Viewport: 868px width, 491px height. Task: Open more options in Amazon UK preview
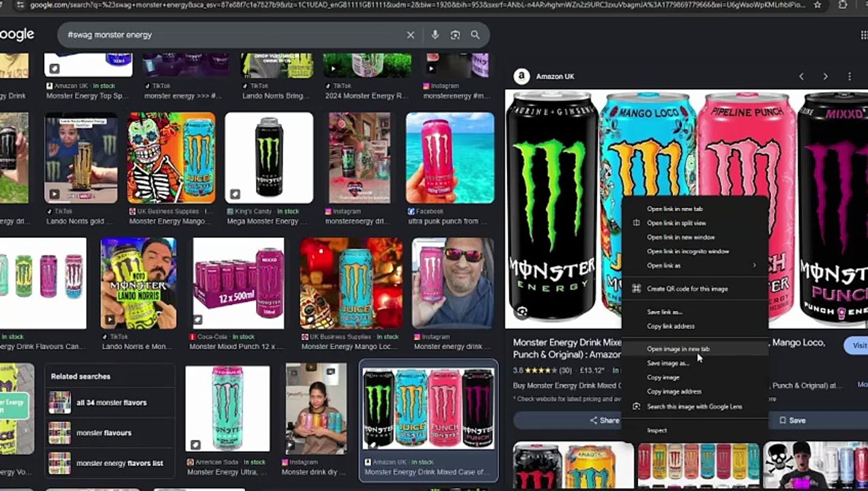tap(850, 76)
